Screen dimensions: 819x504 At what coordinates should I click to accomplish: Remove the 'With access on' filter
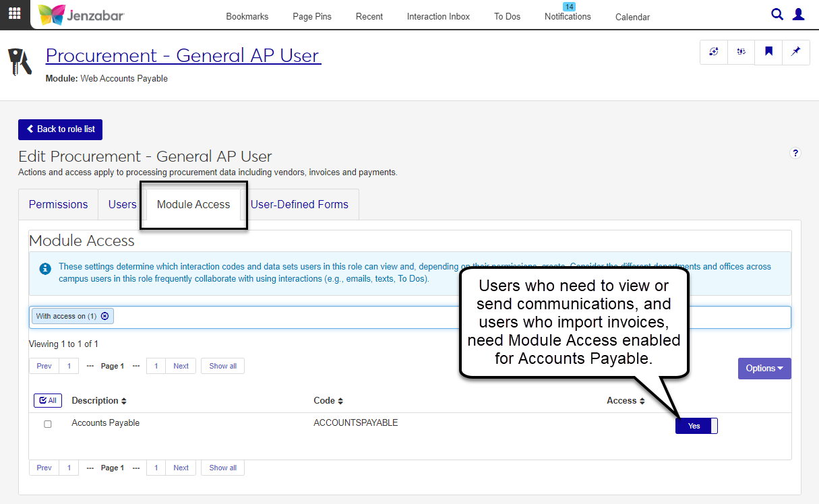pyautogui.click(x=104, y=316)
